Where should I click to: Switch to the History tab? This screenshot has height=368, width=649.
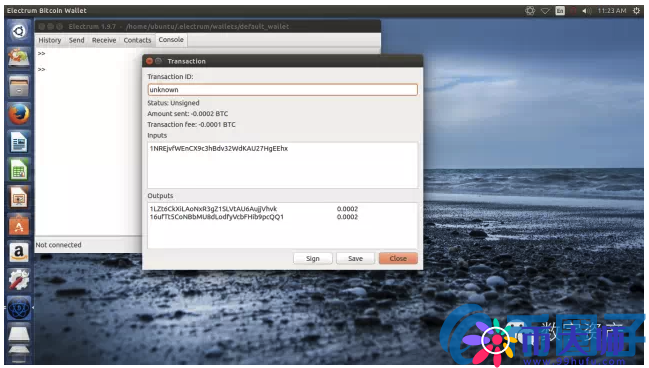(50, 40)
